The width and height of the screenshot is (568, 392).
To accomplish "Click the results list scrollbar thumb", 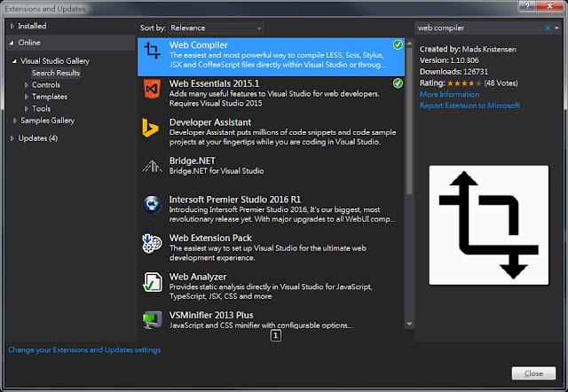I will [409, 122].
